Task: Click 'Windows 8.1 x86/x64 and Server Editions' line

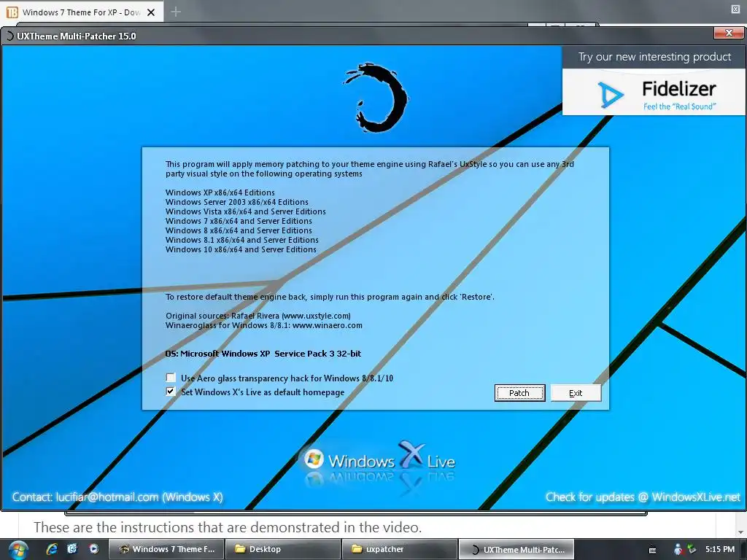Action: (242, 240)
